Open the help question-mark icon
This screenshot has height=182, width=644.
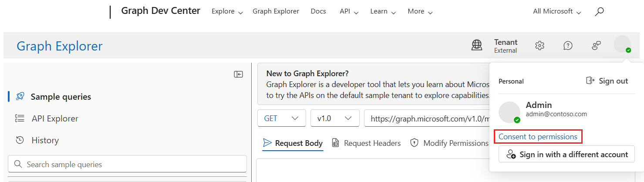click(568, 45)
